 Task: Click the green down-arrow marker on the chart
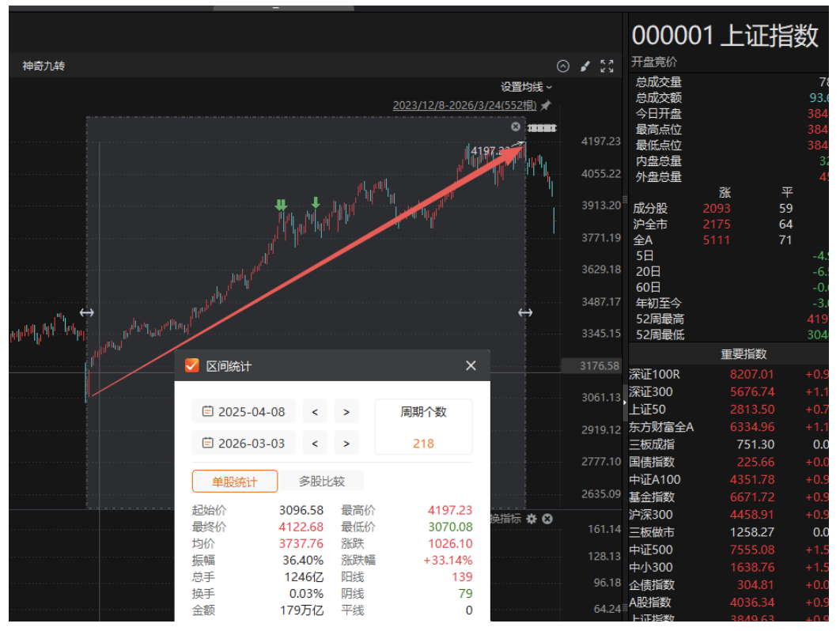pos(282,205)
